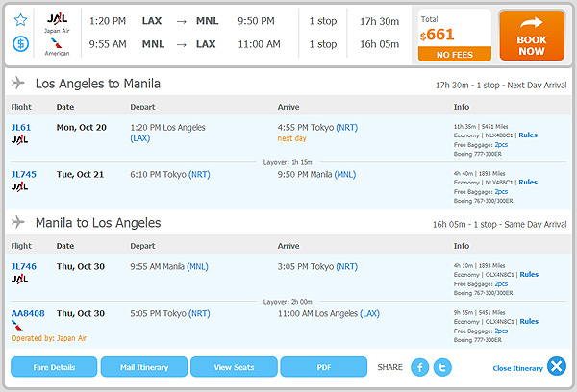
Task: Click the (MNL) link in JL745 arrival
Action: 345,174
